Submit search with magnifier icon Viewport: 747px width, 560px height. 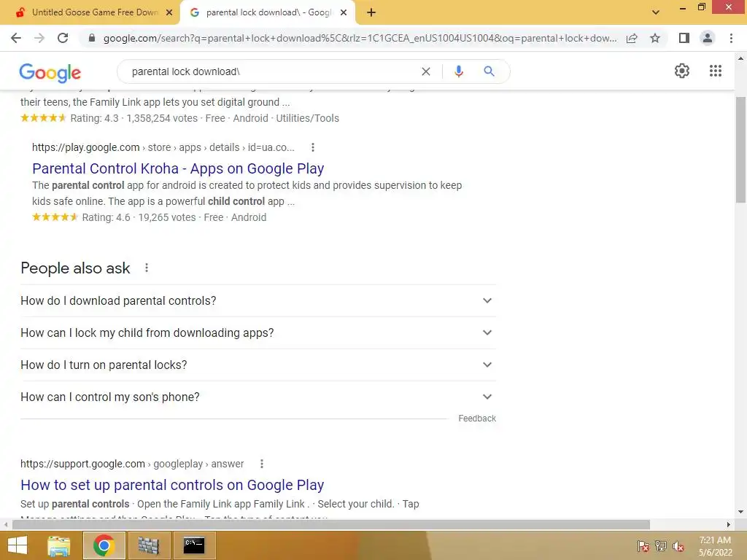[489, 71]
